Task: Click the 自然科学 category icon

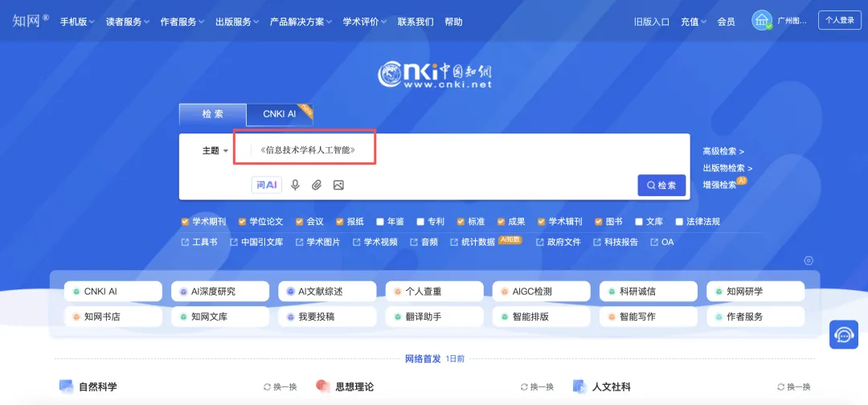Action: coord(66,387)
